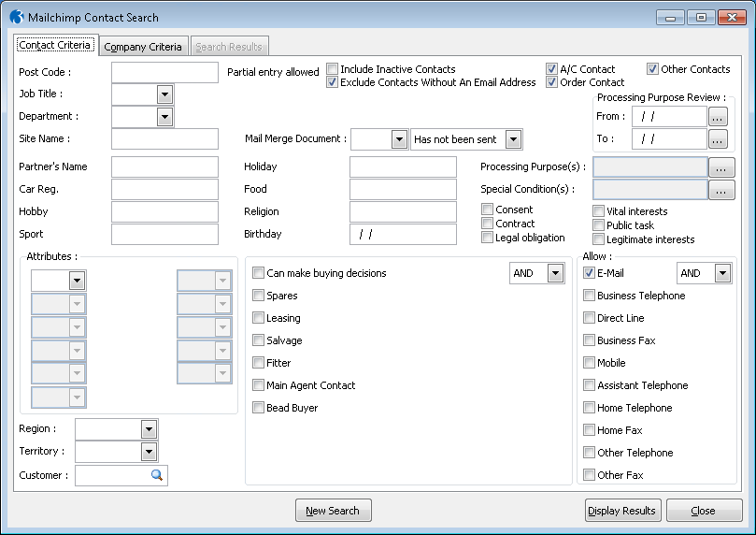Expand the Job Title dropdown
756x535 pixels.
[x=164, y=94]
